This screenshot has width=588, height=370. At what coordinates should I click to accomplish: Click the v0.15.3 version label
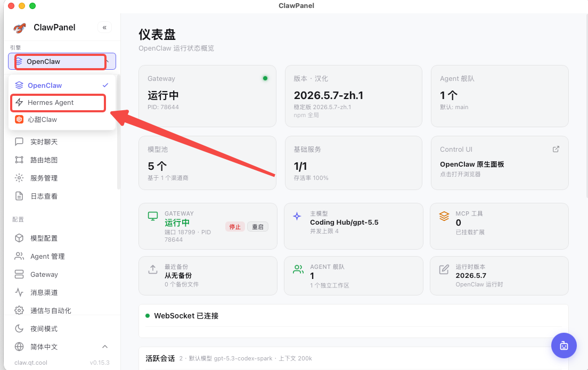100,363
